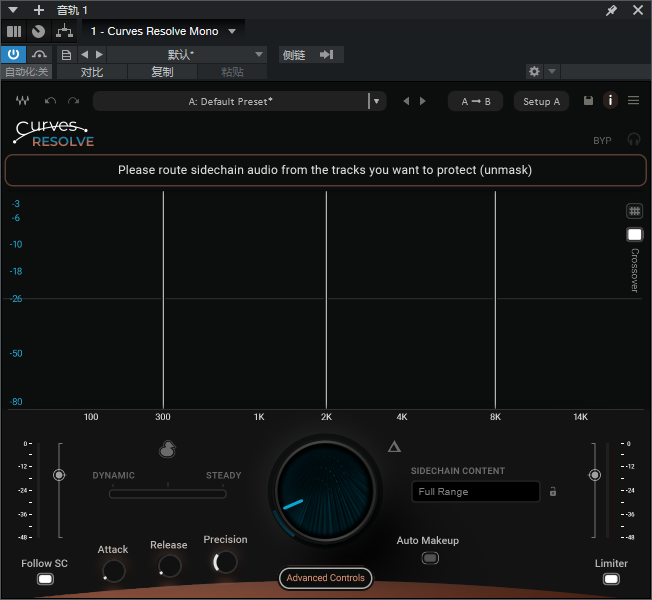Click the 复制 copy button
The image size is (652, 600).
(162, 72)
